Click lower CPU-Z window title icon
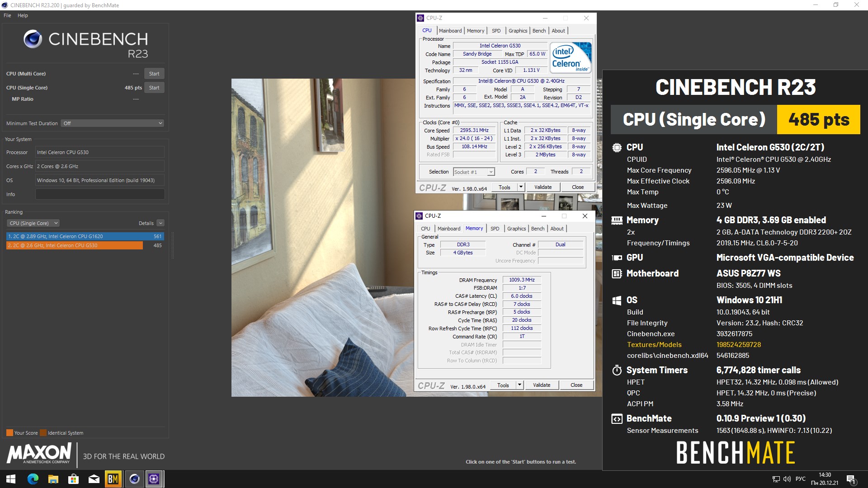The image size is (868, 488). pyautogui.click(x=419, y=216)
